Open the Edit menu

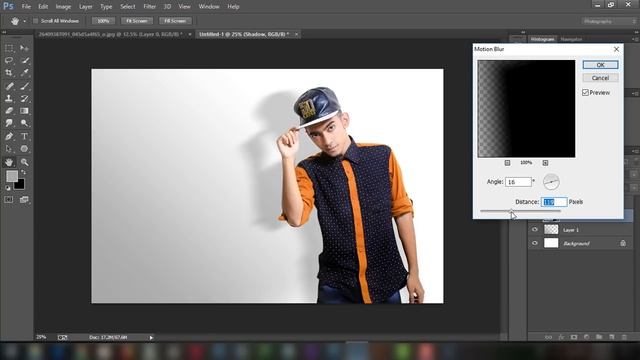coord(43,7)
